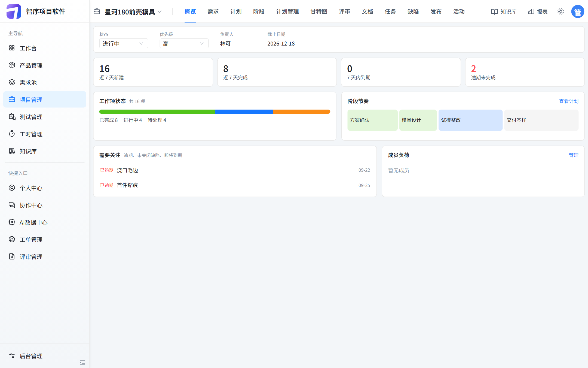Screen dimensions: 588x368
Task: Open 工作台 in the sidebar
Action: pyautogui.click(x=45, y=48)
